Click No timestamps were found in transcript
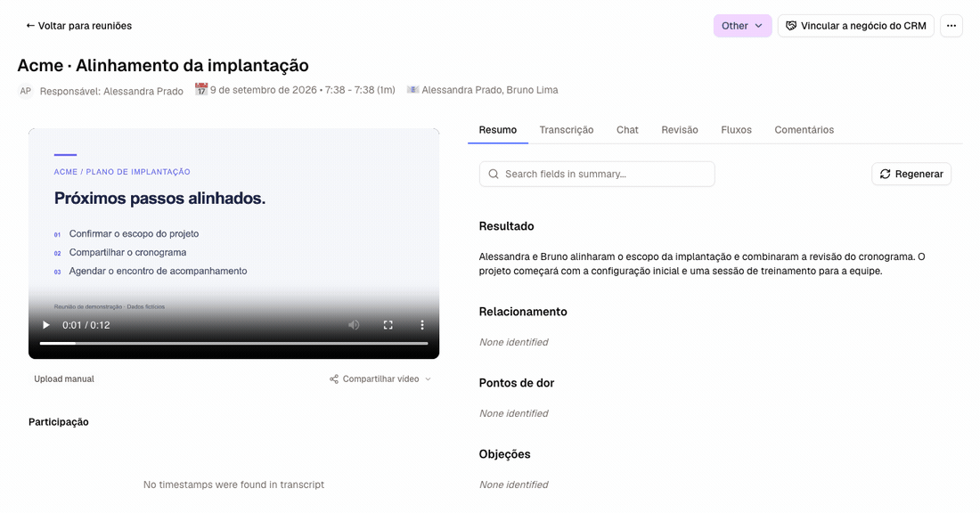Image resolution: width=980 pixels, height=513 pixels. pyautogui.click(x=233, y=484)
